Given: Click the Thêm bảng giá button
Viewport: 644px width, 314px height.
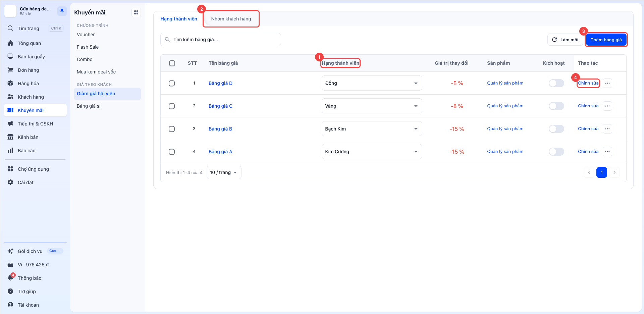Looking at the screenshot, I should (x=606, y=40).
